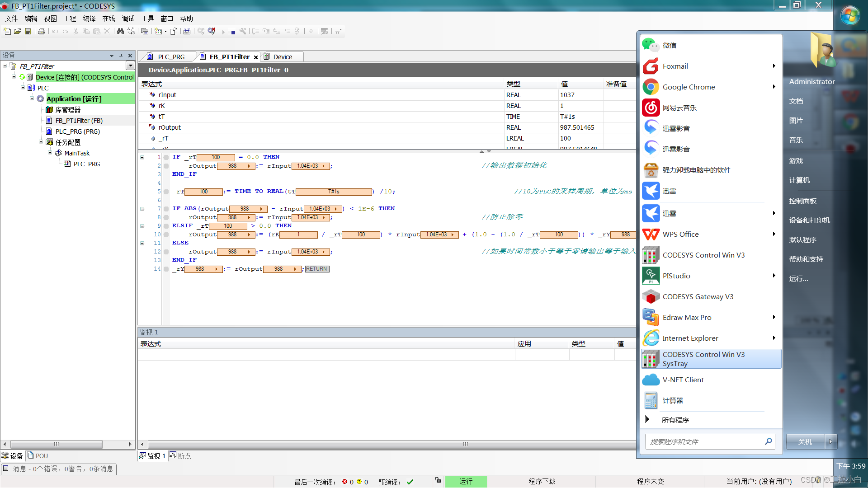Image resolution: width=868 pixels, height=488 pixels.
Task: Switch to the Device editor tab
Action: 283,57
